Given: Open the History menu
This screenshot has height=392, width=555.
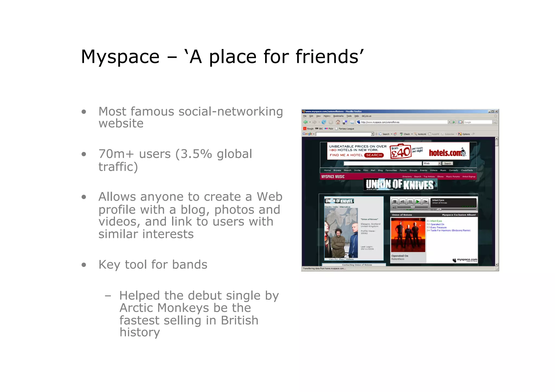Looking at the screenshot, I should point(327,116).
